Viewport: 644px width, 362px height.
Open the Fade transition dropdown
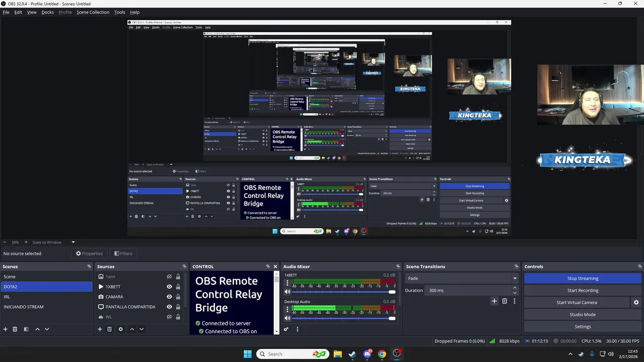[x=462, y=278]
